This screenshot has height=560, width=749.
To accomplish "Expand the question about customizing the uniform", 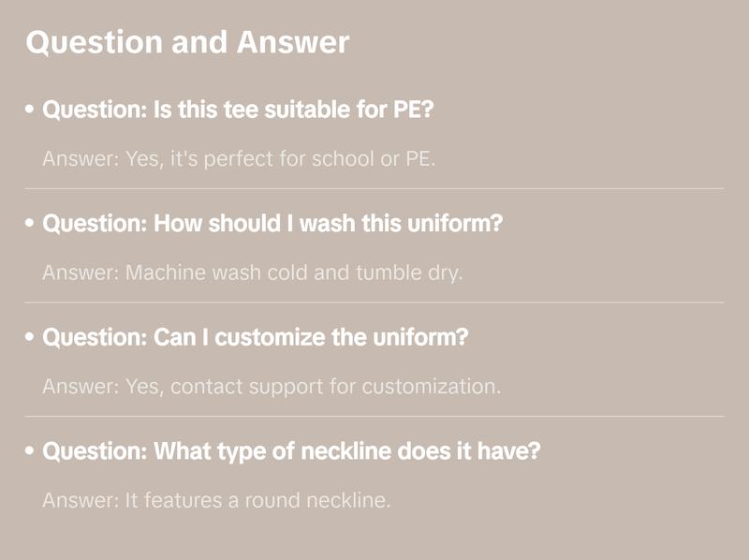I will 255,338.
